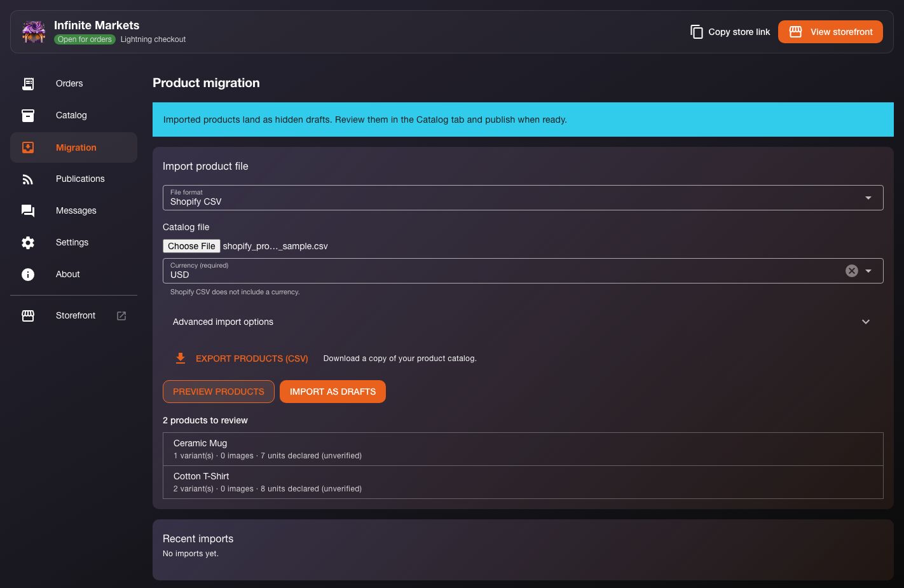Click the Messages chat bubble icon

click(x=28, y=211)
